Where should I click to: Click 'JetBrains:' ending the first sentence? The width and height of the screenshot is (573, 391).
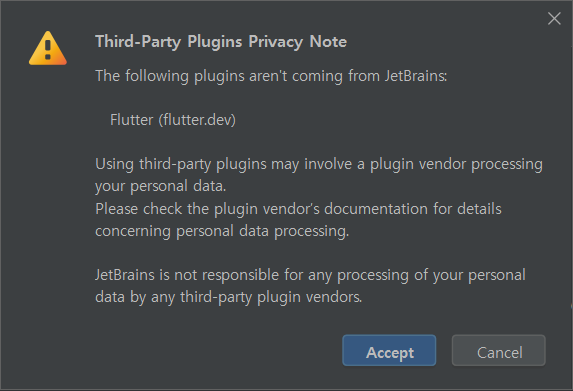click(416, 76)
